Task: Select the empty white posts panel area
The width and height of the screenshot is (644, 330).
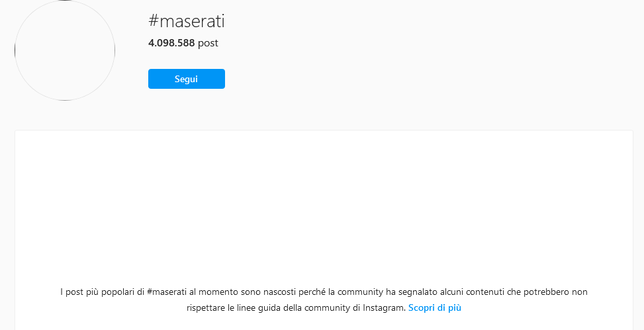Action: [324, 201]
